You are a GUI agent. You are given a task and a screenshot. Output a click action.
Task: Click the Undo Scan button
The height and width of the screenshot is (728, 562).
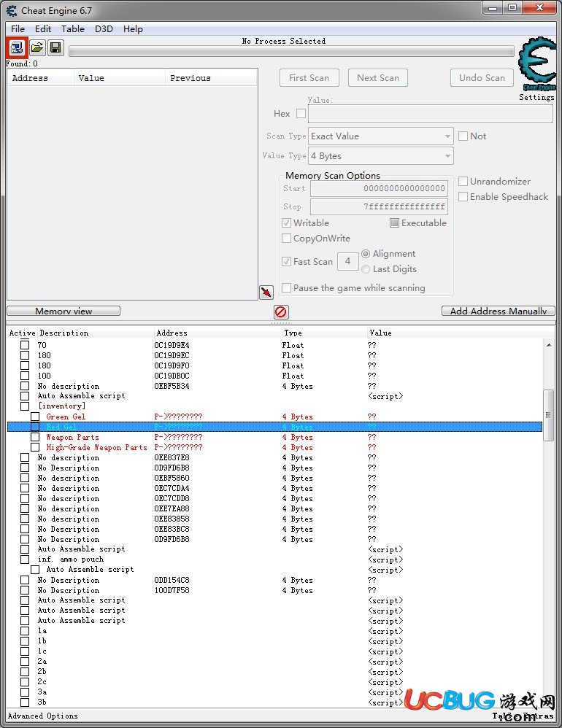(482, 77)
